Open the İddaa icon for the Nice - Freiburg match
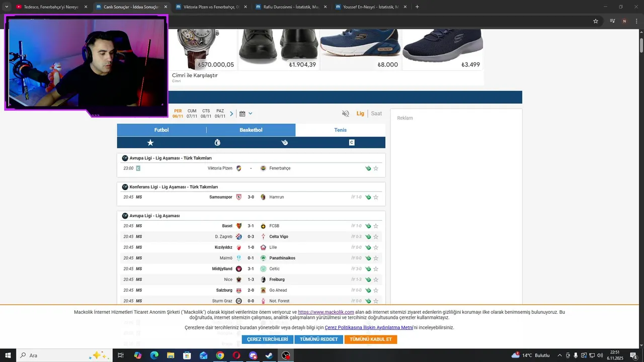The image size is (644, 362). pyautogui.click(x=368, y=280)
